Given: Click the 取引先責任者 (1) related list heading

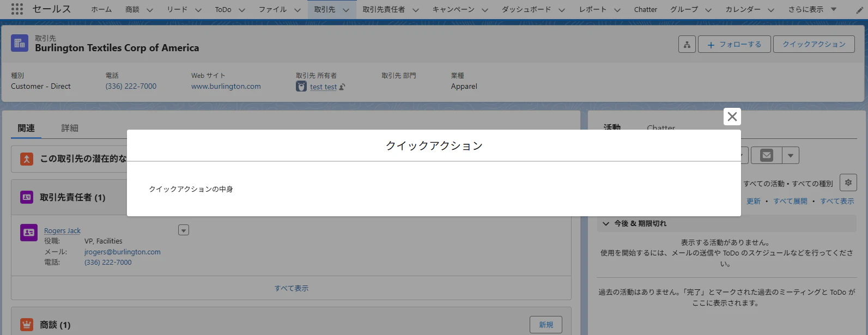Looking at the screenshot, I should [72, 197].
